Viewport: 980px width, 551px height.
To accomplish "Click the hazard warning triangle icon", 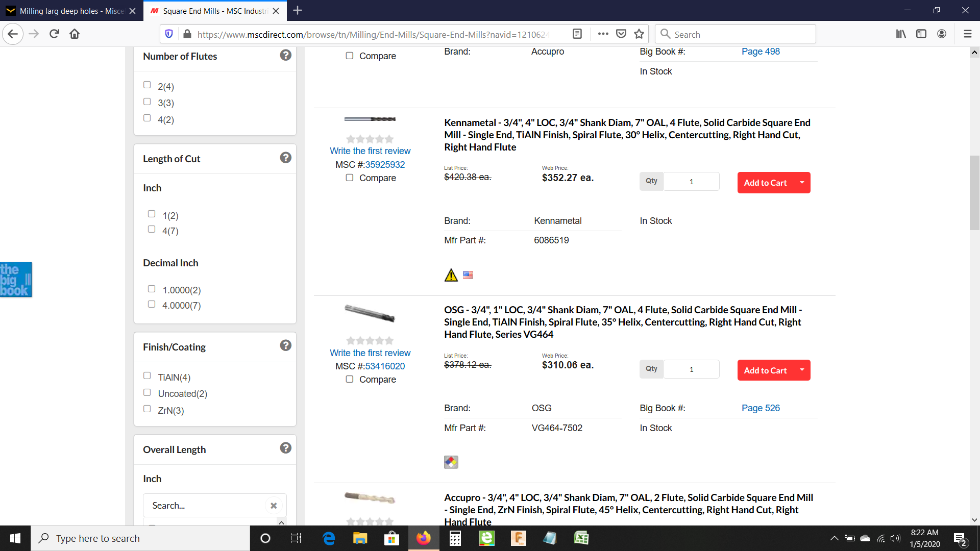I will click(451, 275).
